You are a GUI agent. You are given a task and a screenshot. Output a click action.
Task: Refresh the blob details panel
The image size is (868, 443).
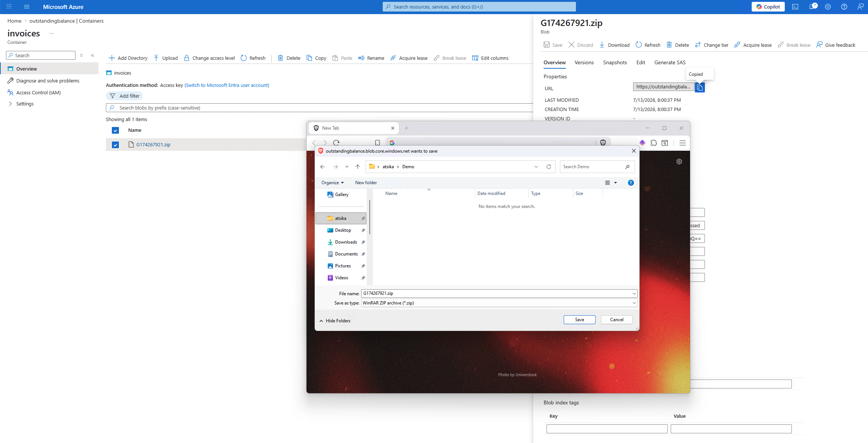tap(648, 45)
